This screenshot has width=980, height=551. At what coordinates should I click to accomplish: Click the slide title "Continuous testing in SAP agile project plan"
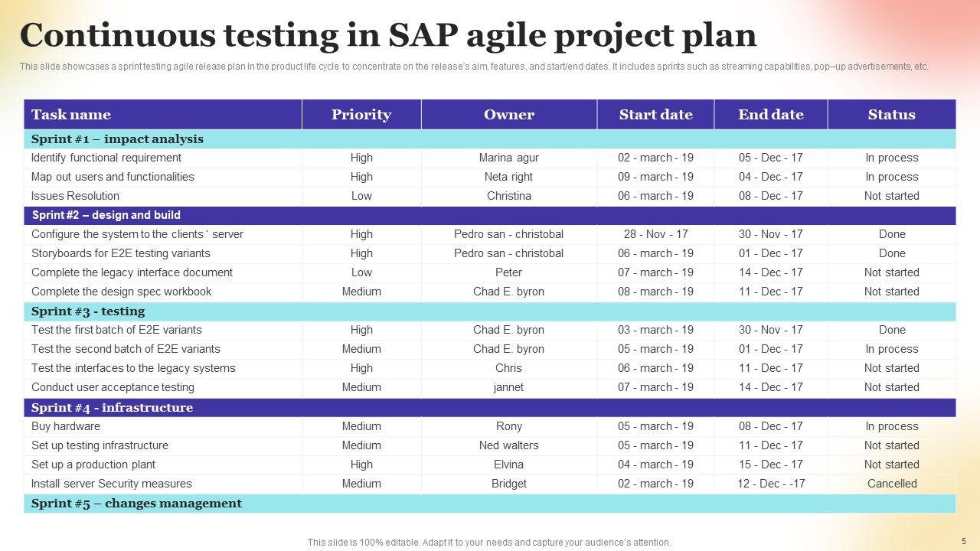[x=388, y=35]
